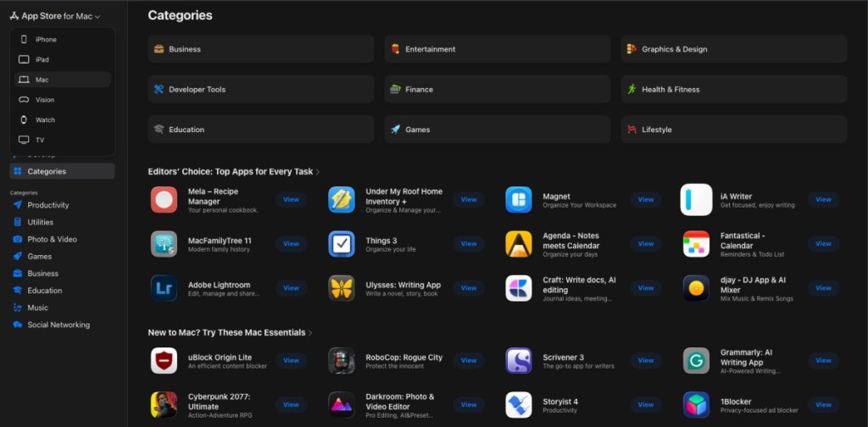868x427 pixels.
Task: Click the Music sidebar icon
Action: click(x=18, y=308)
